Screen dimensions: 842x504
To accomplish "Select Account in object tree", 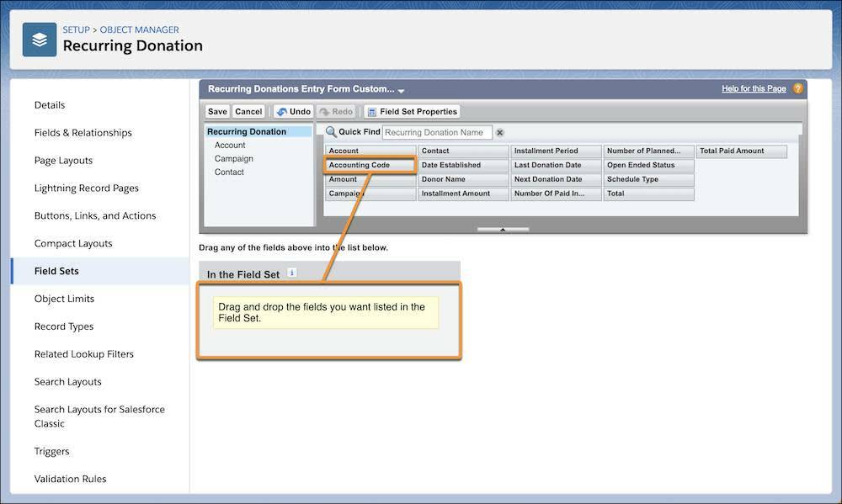I will tap(230, 146).
